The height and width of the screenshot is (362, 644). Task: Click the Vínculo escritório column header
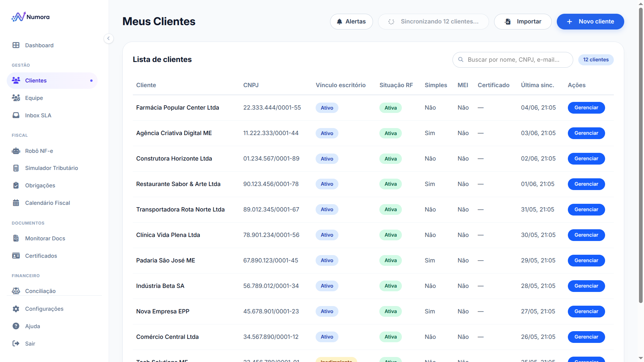pos(340,85)
